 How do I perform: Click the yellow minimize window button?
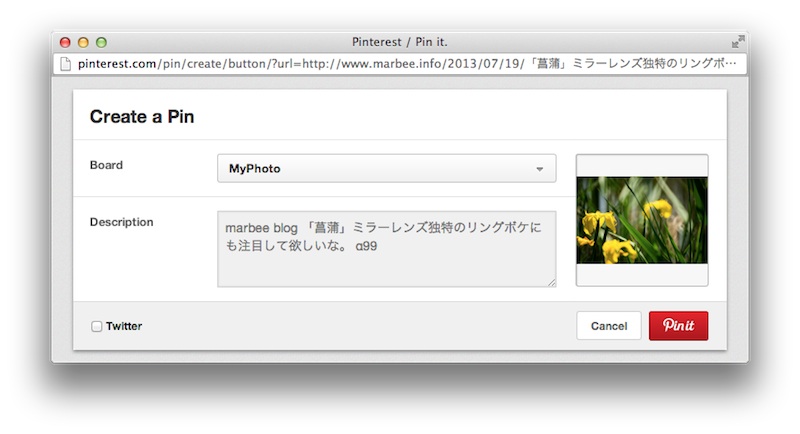pyautogui.click(x=83, y=42)
